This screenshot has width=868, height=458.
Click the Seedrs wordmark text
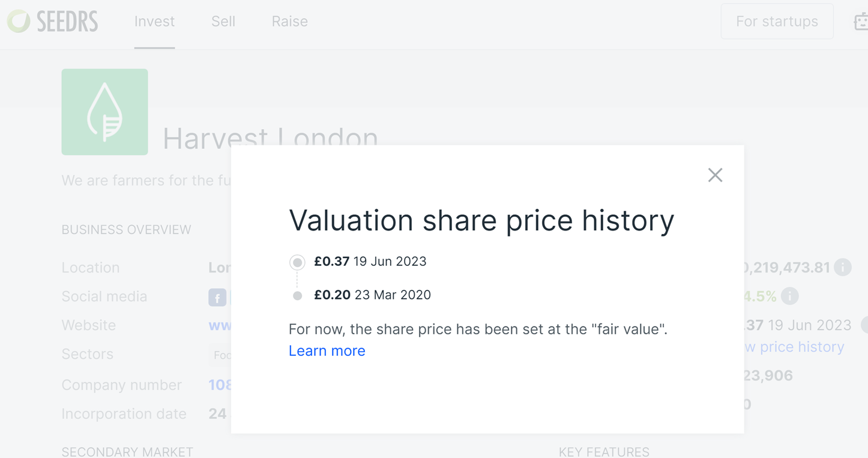67,22
